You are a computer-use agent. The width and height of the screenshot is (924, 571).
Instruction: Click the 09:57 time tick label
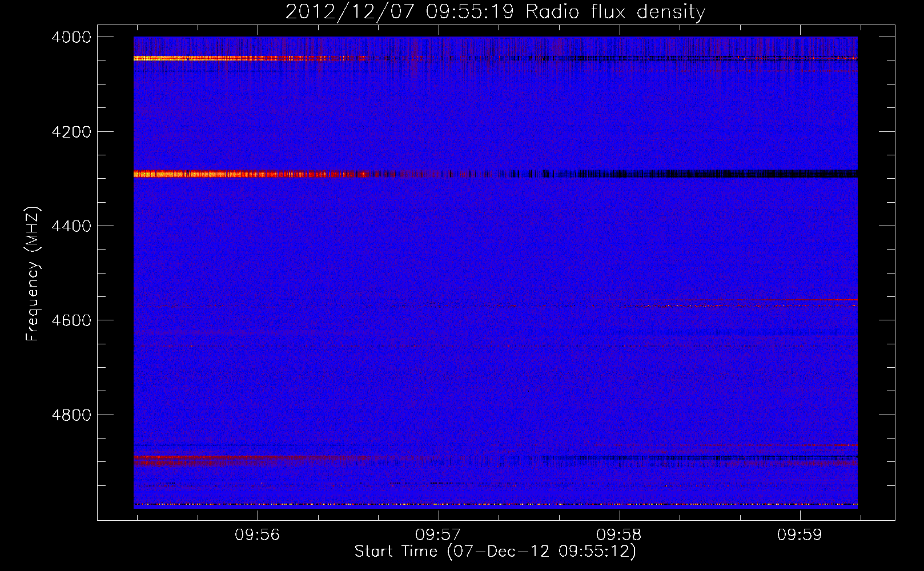439,535
